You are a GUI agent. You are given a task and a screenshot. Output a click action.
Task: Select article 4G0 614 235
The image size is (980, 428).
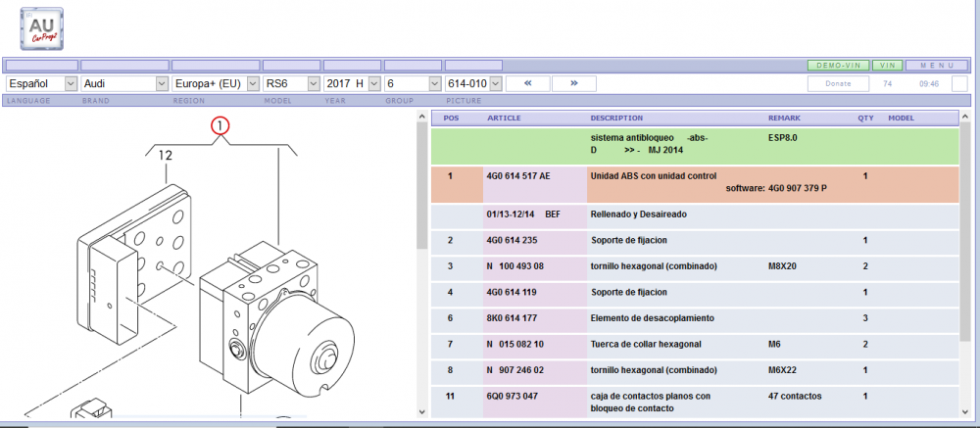tap(512, 240)
